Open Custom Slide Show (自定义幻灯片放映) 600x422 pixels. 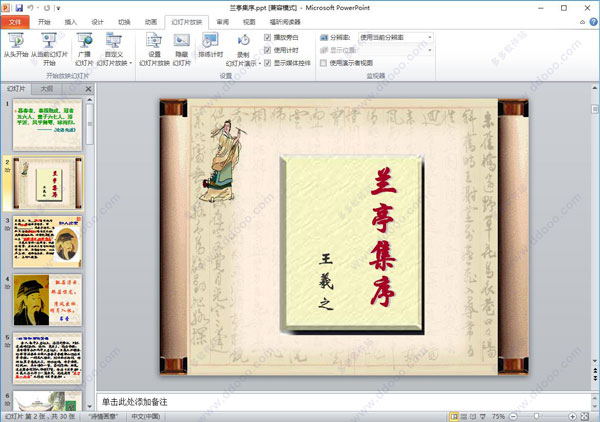point(114,50)
